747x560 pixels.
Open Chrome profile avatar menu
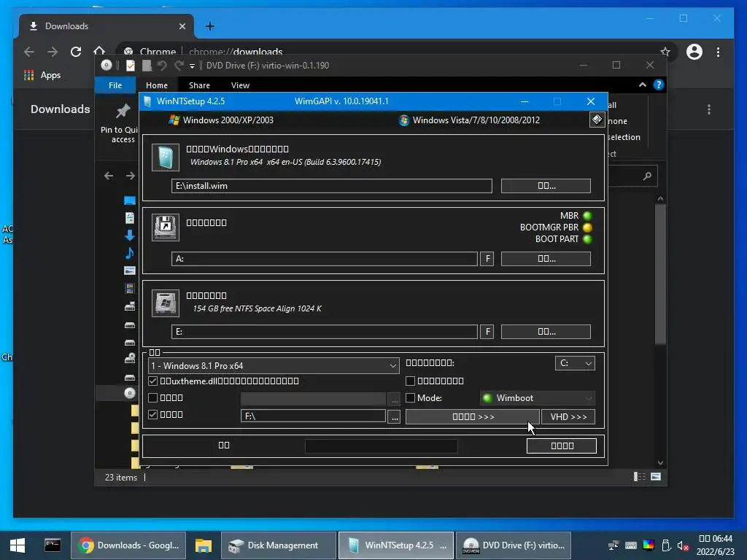point(694,52)
